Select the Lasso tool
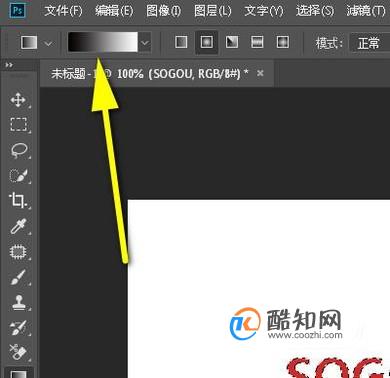The width and height of the screenshot is (390, 378). (18, 150)
